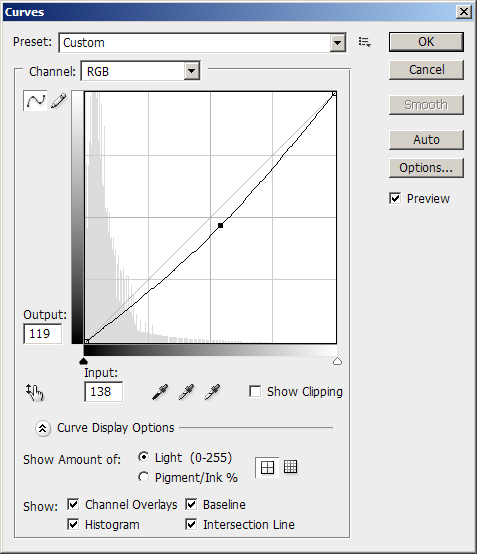Click the Cancel button

coord(426,70)
